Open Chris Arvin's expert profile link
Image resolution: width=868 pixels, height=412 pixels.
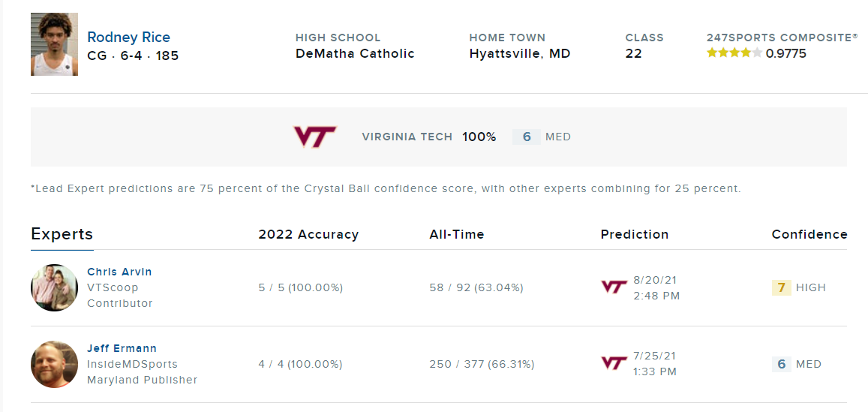(119, 272)
